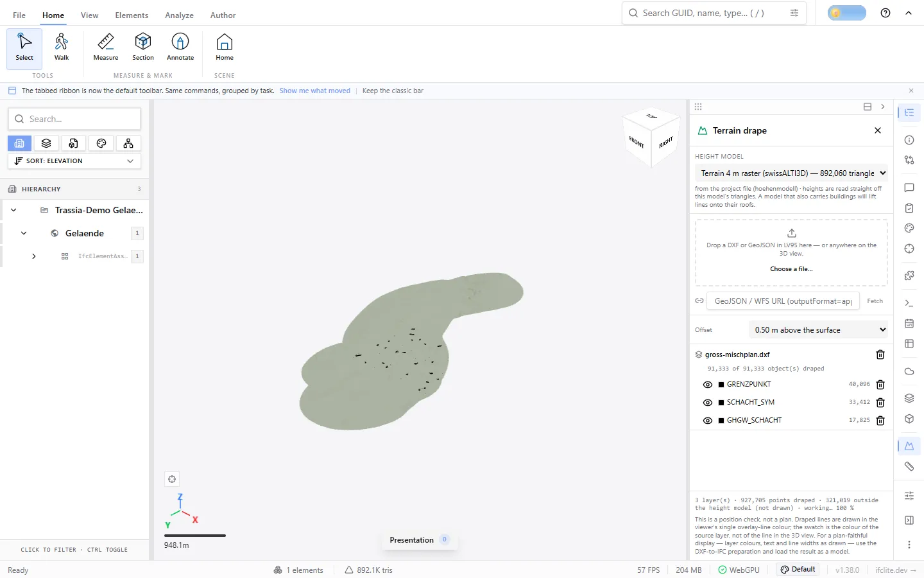
Task: Toggle visibility of SCHACHT_SYM layer
Action: pyautogui.click(x=708, y=403)
